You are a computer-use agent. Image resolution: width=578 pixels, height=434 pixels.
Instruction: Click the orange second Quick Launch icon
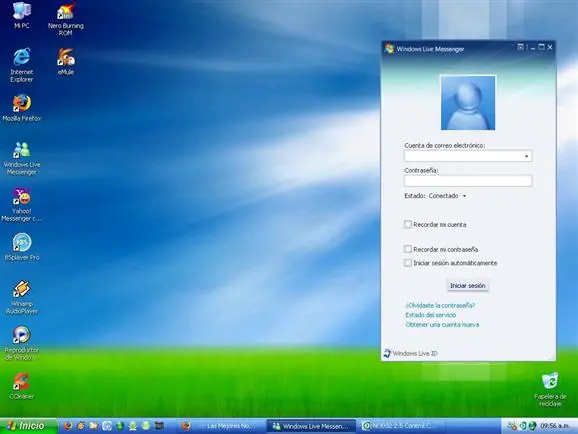coord(81,426)
